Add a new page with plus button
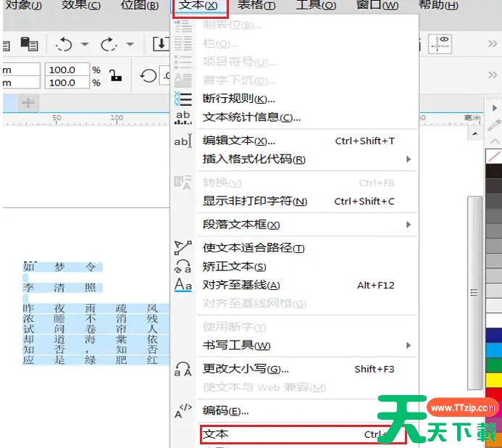 [28, 103]
